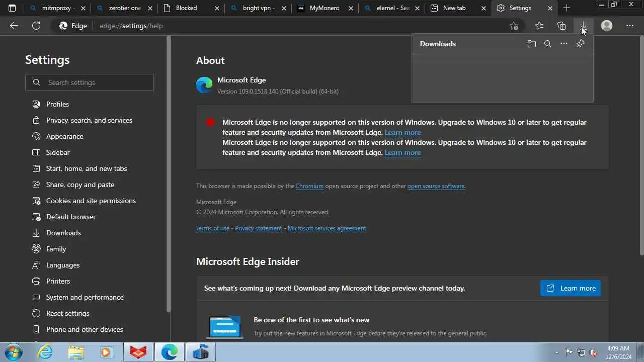This screenshot has height=362, width=644.
Task: Open Settings and more ellipsis menu
Action: click(630, 26)
